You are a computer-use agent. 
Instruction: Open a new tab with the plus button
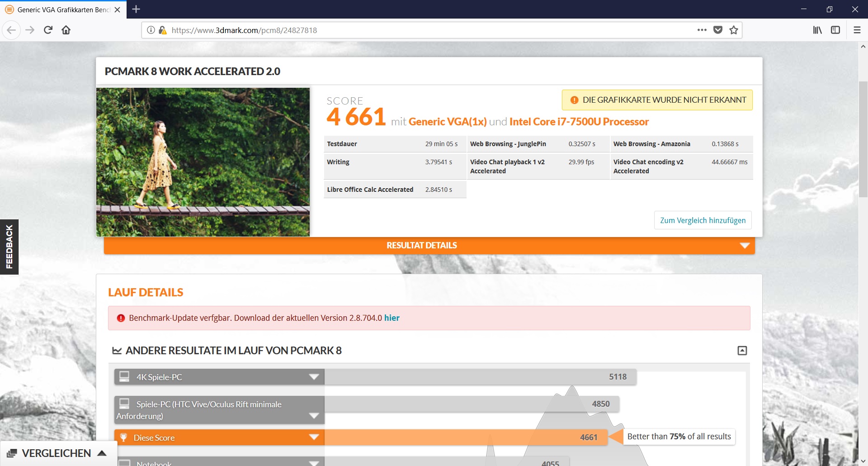(x=136, y=9)
